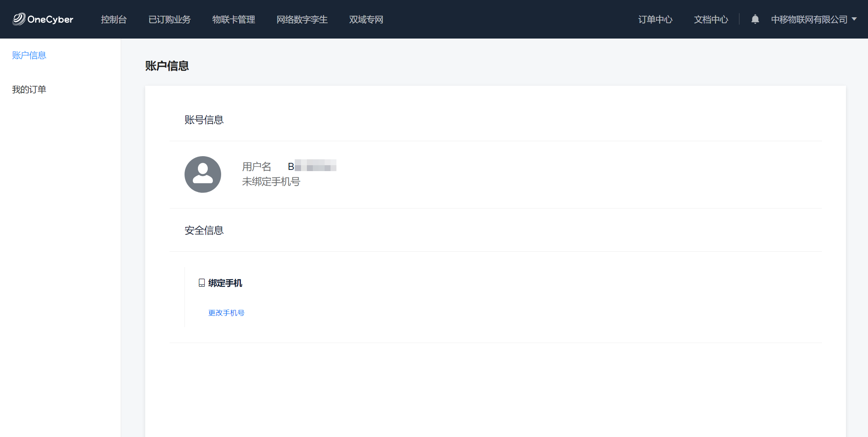This screenshot has width=868, height=437.
Task: Click the 未绑定手机号 status text
Action: pyautogui.click(x=271, y=181)
